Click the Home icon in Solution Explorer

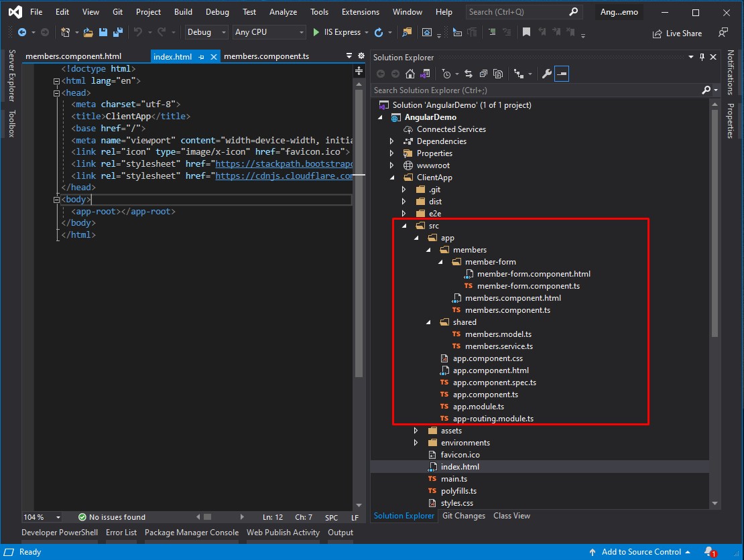click(410, 74)
